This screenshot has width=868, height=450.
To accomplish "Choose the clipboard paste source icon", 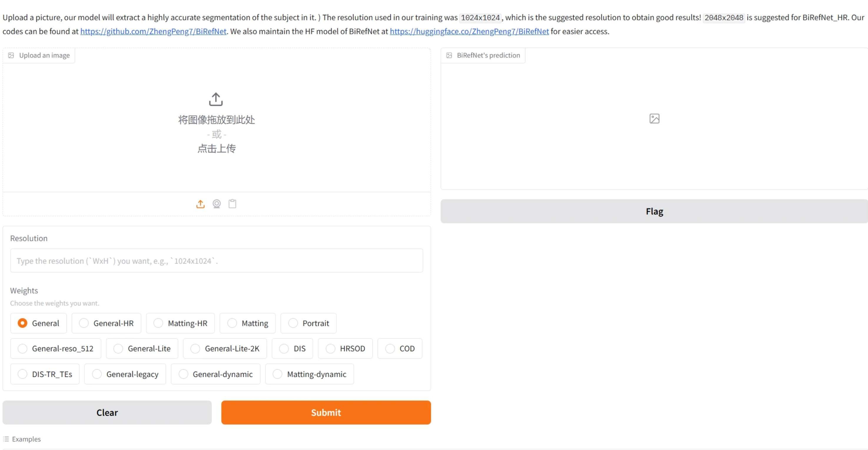I will click(233, 204).
